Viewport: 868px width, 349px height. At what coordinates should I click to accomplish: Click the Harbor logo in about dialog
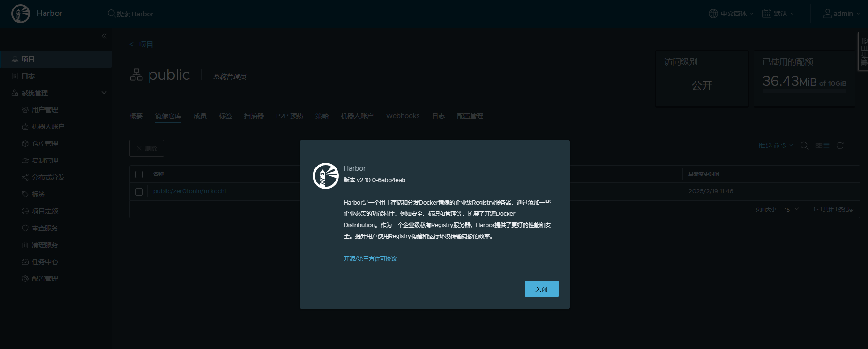(326, 176)
